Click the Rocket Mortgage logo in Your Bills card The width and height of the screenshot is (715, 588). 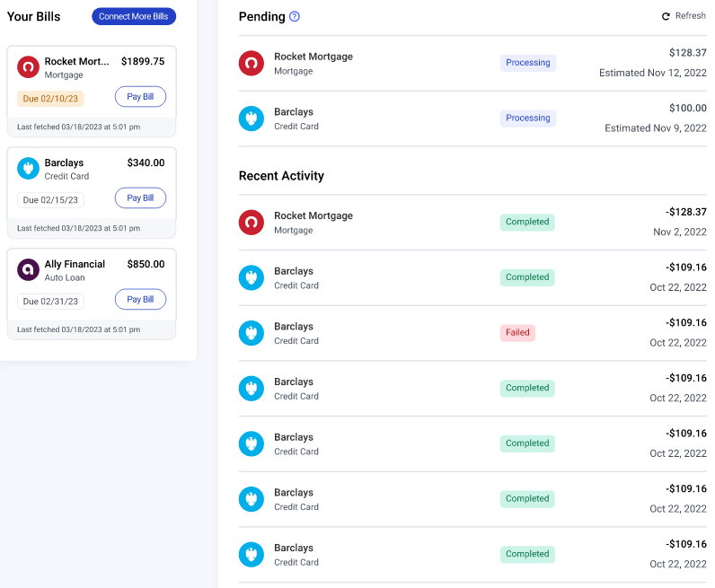pos(28,67)
